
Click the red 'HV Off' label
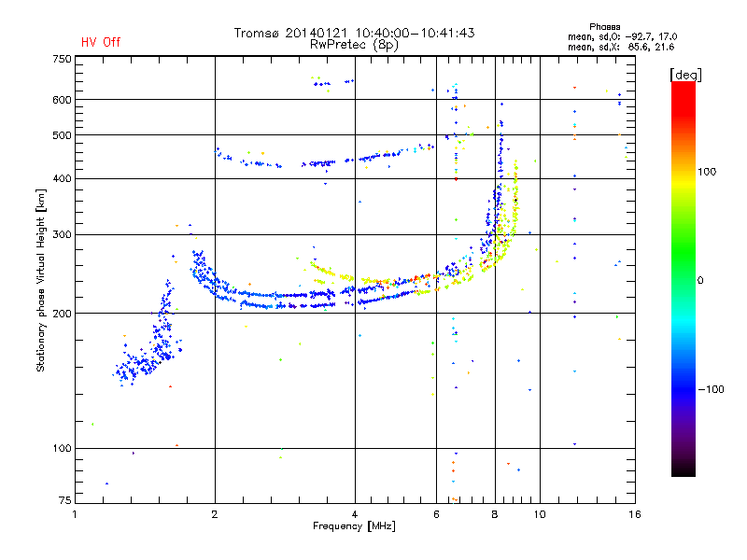click(x=101, y=42)
